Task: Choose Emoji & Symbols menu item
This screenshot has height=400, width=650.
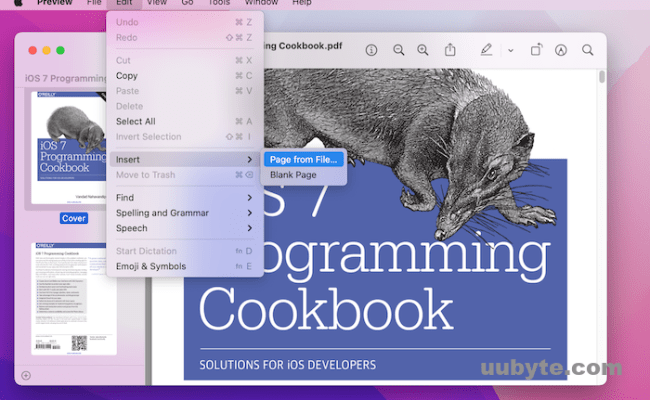Action: (x=185, y=267)
